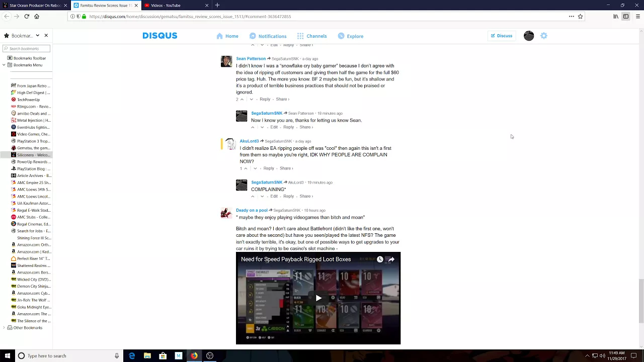
Task: Click the page vertical scrollbar thumb
Action: 640,301
